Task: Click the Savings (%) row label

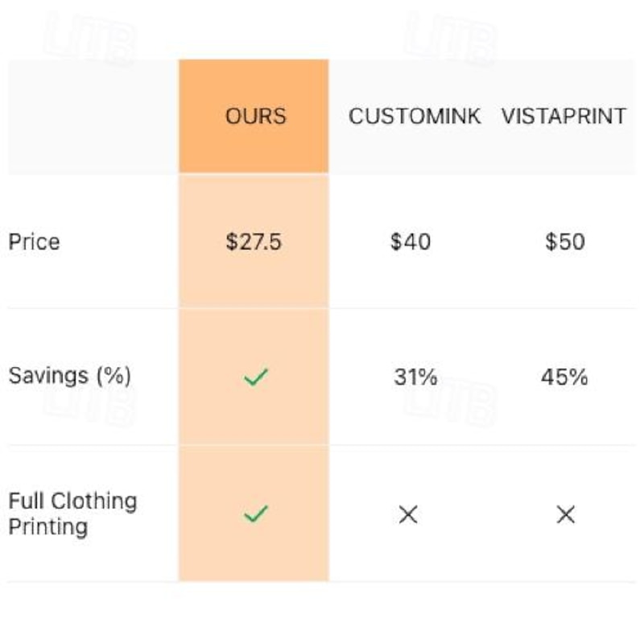Action: tap(69, 376)
